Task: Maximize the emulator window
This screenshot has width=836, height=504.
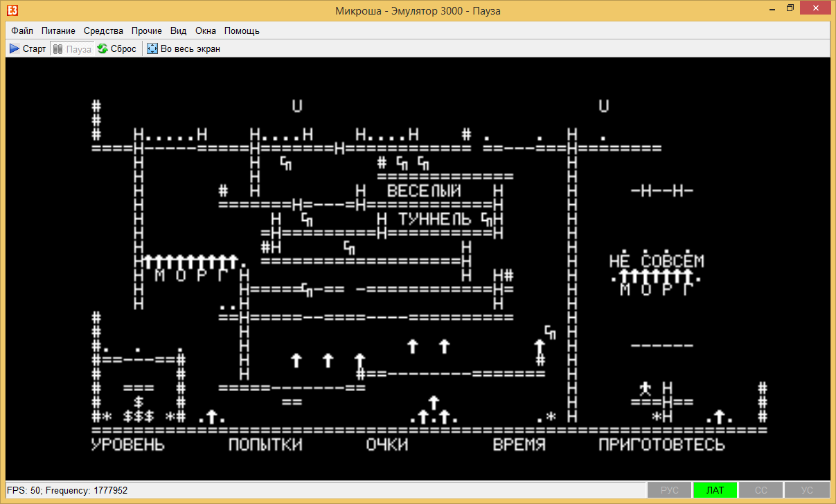Action: pyautogui.click(x=790, y=10)
